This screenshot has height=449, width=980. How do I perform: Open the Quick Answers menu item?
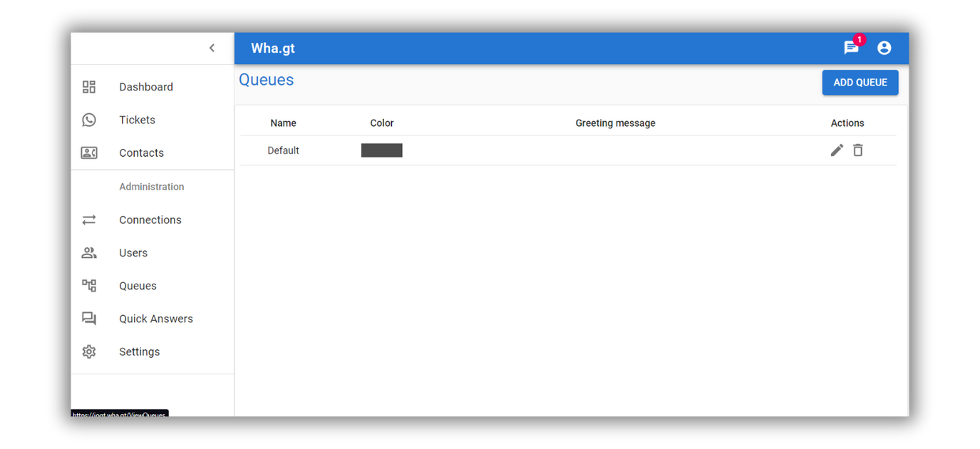click(155, 319)
